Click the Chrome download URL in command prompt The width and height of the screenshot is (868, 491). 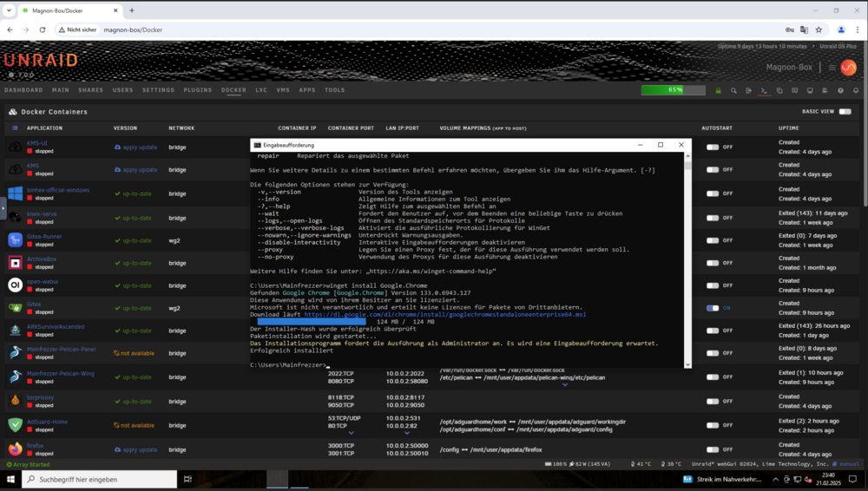[x=444, y=314]
